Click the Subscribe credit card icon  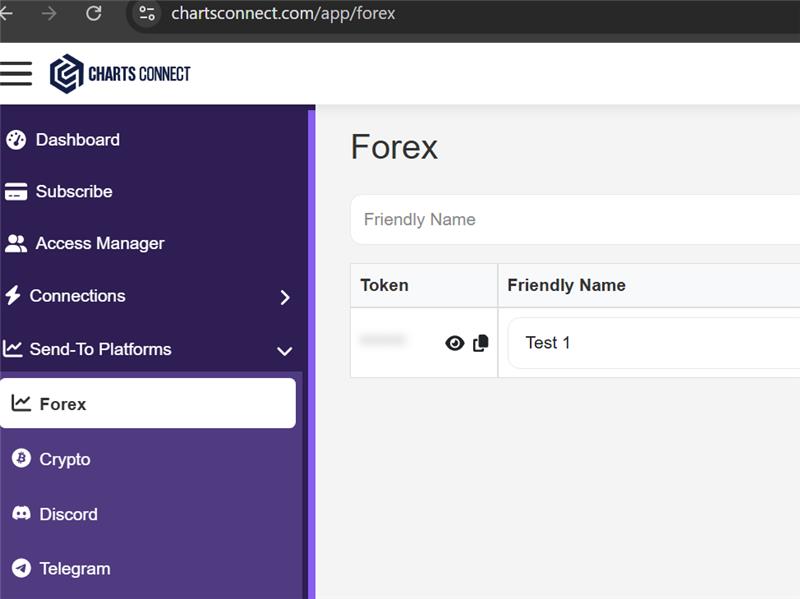tap(15, 192)
